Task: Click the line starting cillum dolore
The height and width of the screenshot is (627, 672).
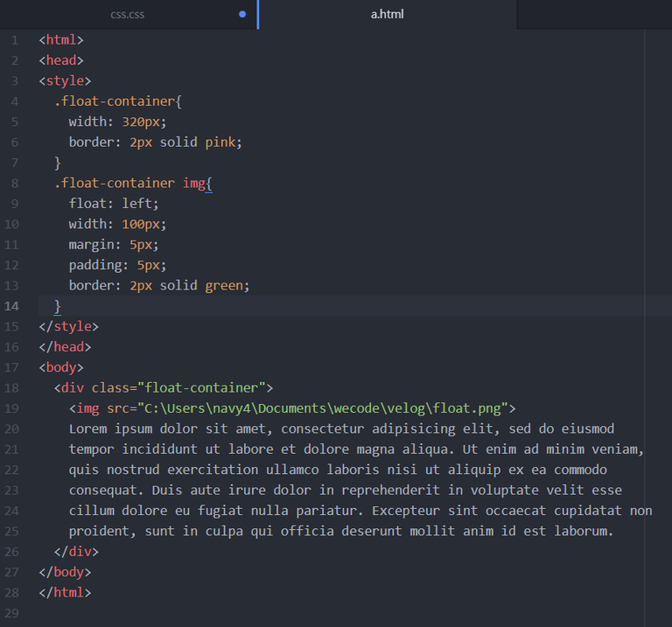Action: 360,511
